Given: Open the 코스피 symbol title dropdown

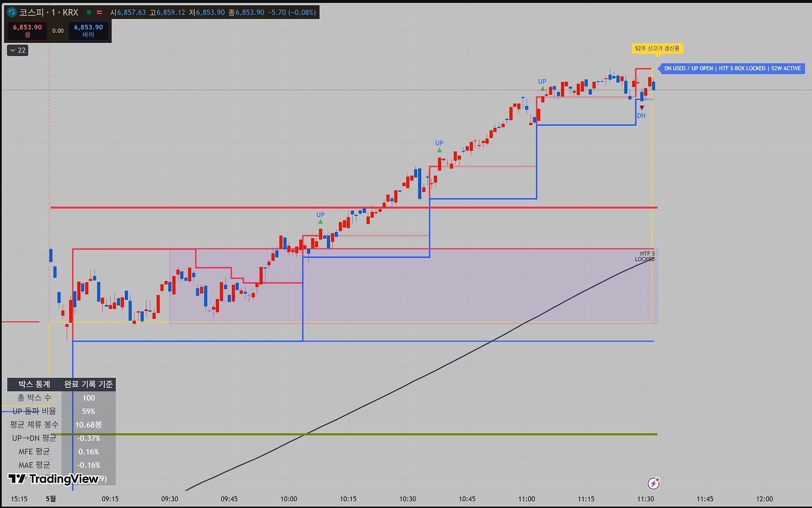Looking at the screenshot, I should 49,12.
